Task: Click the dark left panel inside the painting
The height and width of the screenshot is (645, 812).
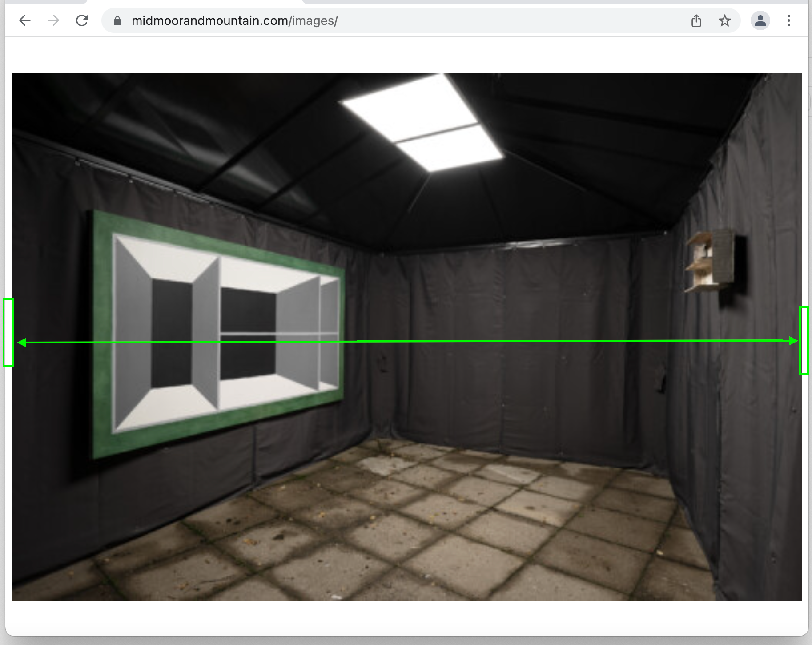Action: pyautogui.click(x=172, y=334)
